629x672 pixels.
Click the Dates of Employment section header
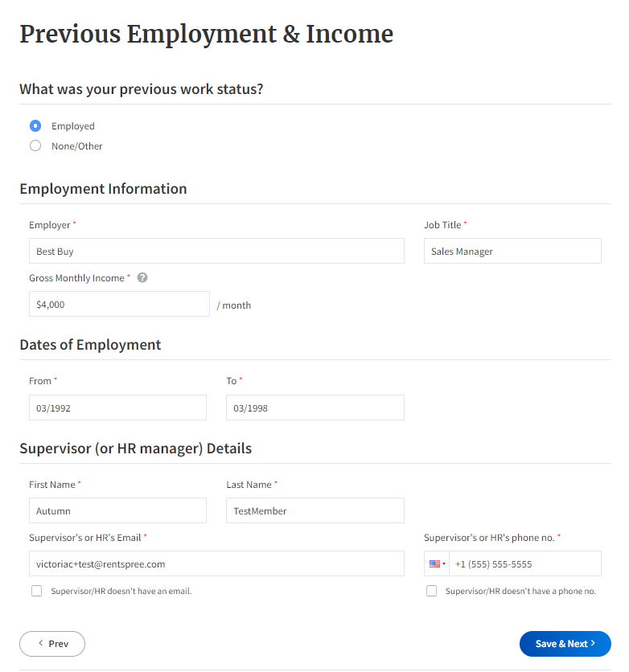pos(90,344)
